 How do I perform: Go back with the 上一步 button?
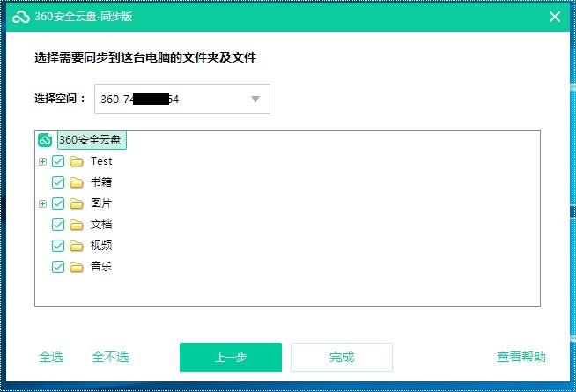231,358
